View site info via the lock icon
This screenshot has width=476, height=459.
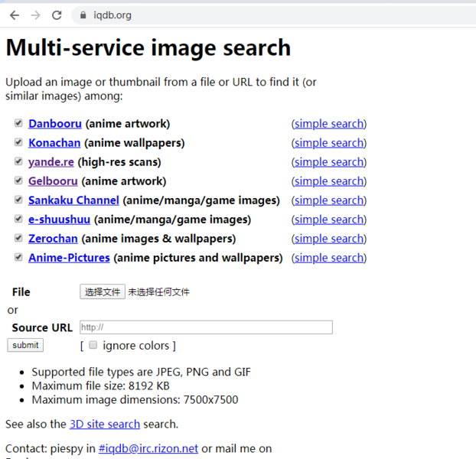pyautogui.click(x=83, y=15)
